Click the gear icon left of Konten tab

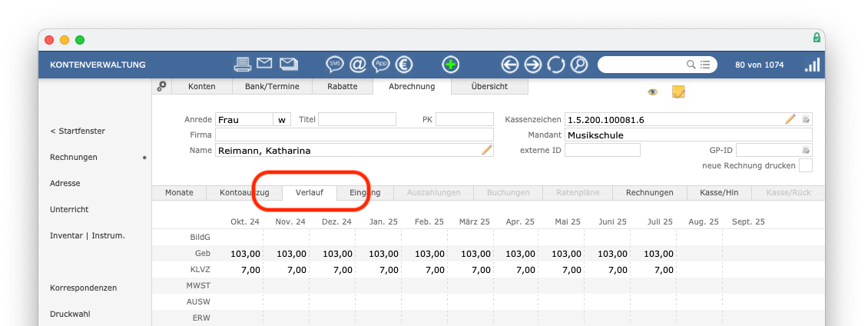coord(161,86)
